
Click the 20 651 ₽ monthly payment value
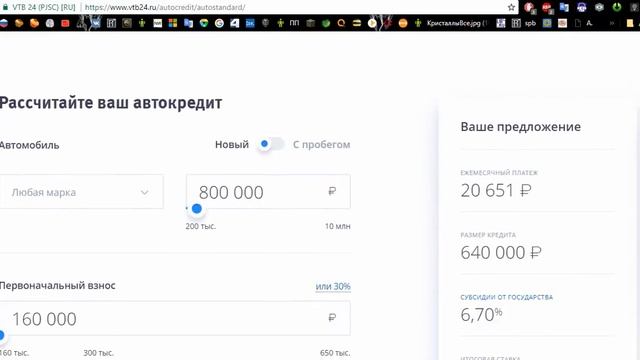point(496,190)
